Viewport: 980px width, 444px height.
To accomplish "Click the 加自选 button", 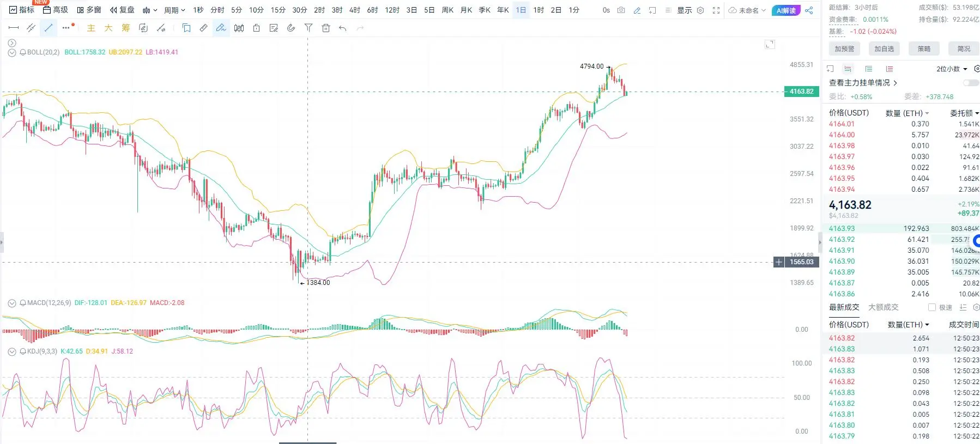I will click(x=884, y=48).
